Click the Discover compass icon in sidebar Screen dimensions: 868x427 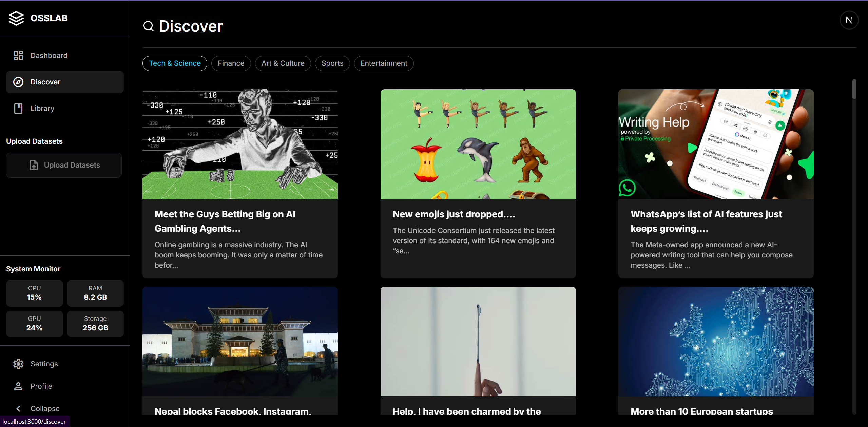coord(18,82)
